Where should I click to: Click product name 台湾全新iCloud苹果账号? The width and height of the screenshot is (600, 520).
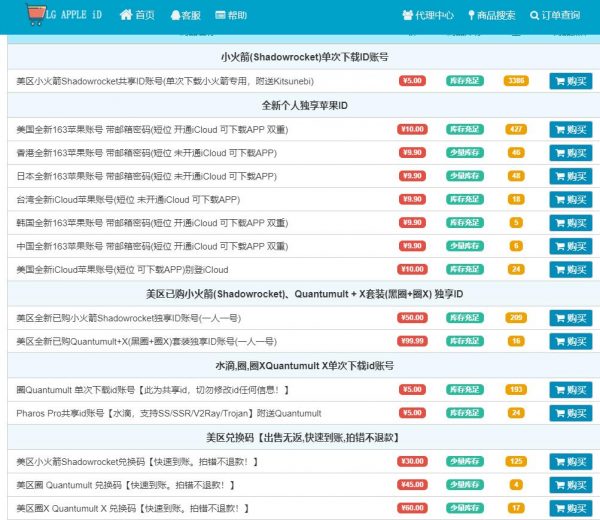(128, 200)
